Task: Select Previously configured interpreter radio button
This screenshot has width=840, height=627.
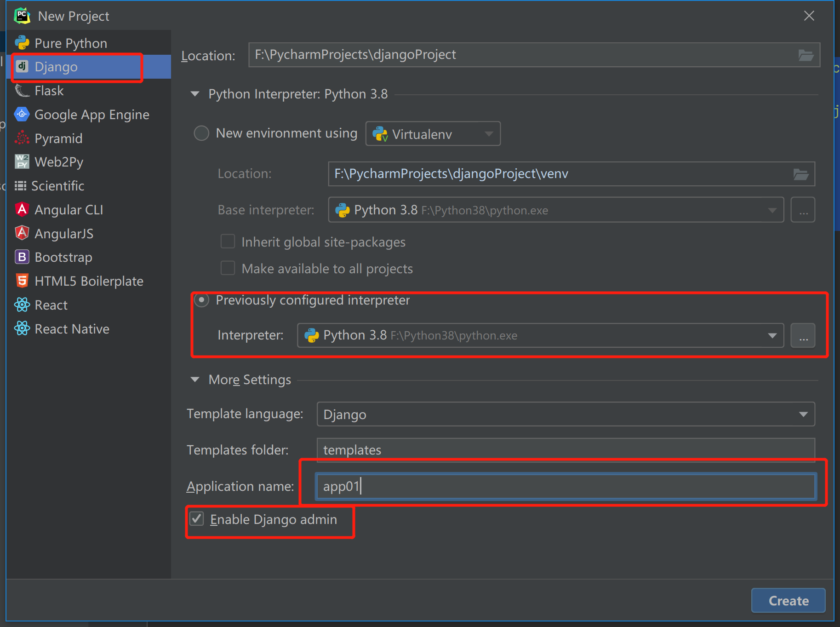Action: 201,300
